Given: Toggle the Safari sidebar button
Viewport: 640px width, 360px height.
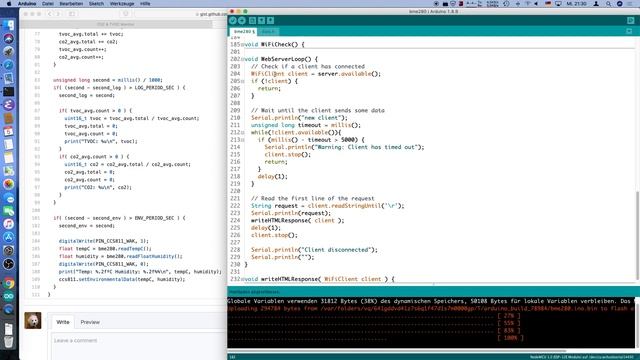Looking at the screenshot, I should pyautogui.click(x=72, y=14).
